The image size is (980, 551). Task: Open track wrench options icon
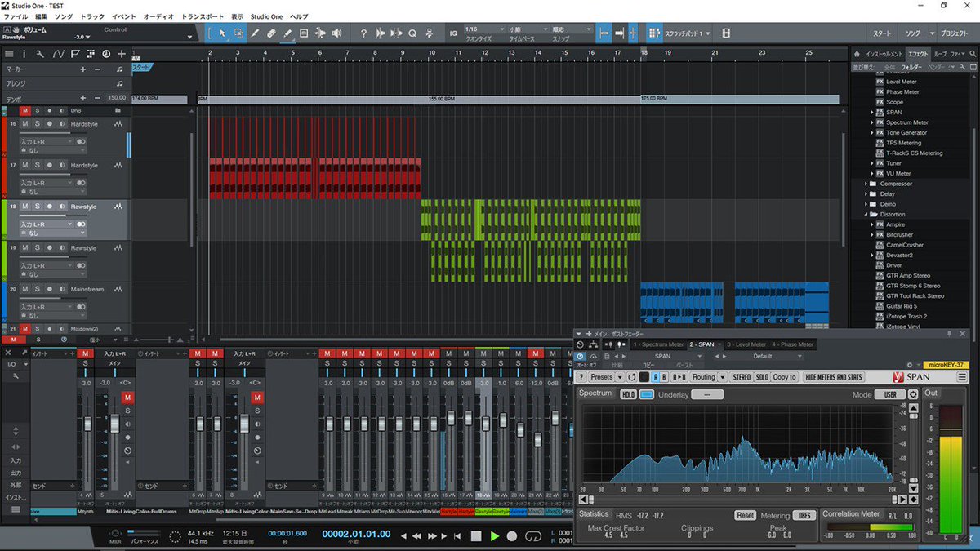(42, 54)
